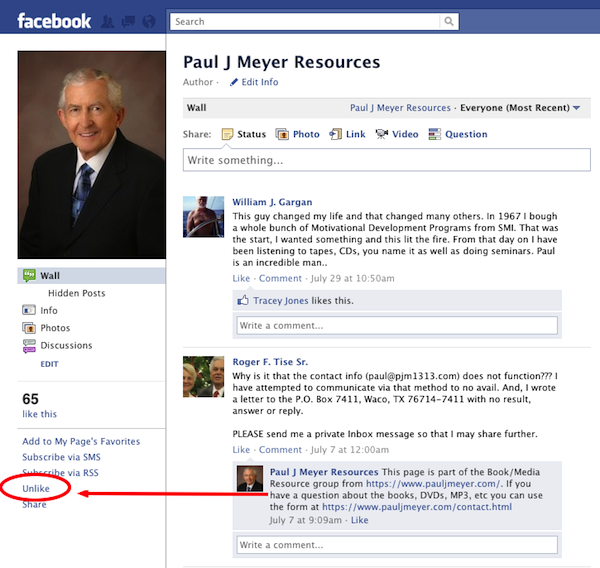Select the Photo share option
Screen dimensions: 600x568
[306, 134]
